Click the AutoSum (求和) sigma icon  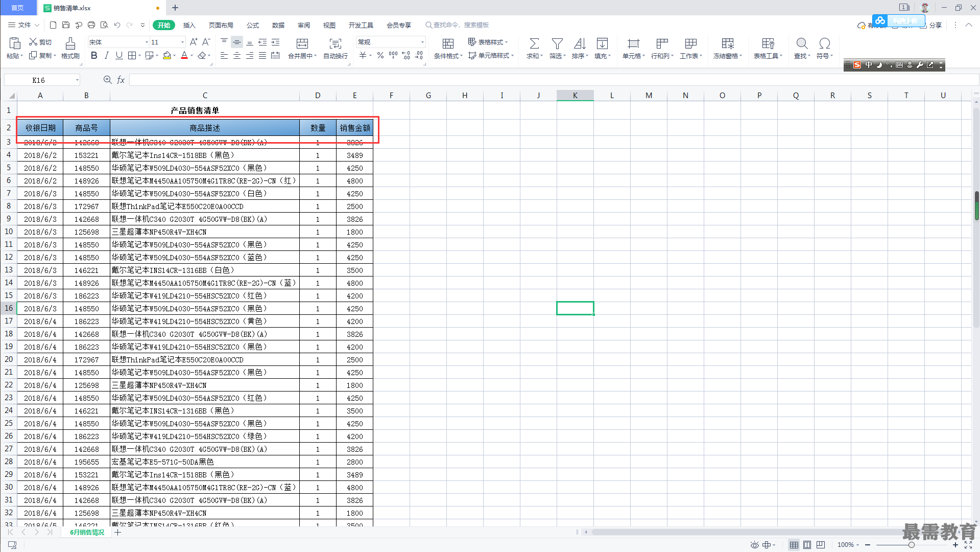(534, 43)
